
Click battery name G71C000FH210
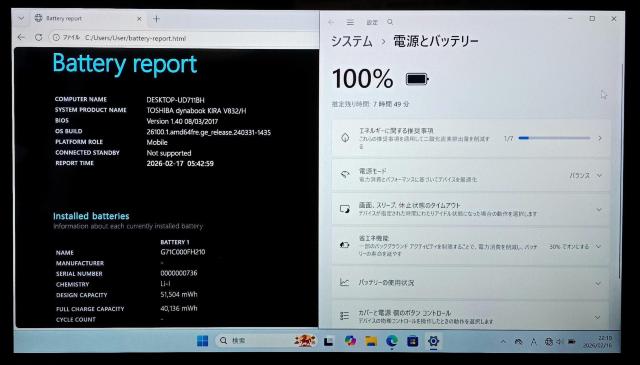pos(183,252)
